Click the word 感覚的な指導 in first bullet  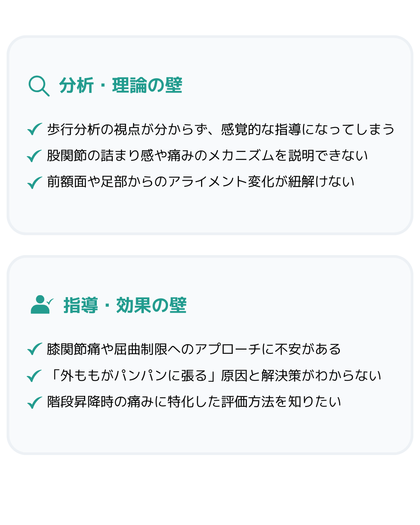[261, 129]
